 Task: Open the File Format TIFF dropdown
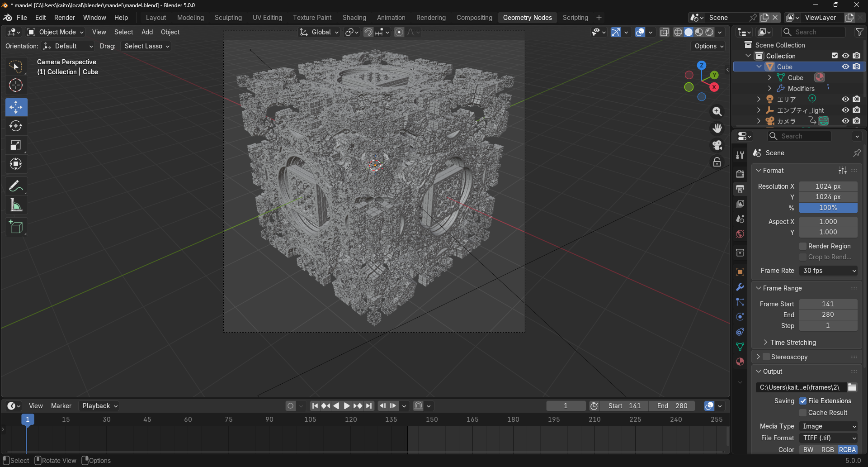click(x=828, y=438)
